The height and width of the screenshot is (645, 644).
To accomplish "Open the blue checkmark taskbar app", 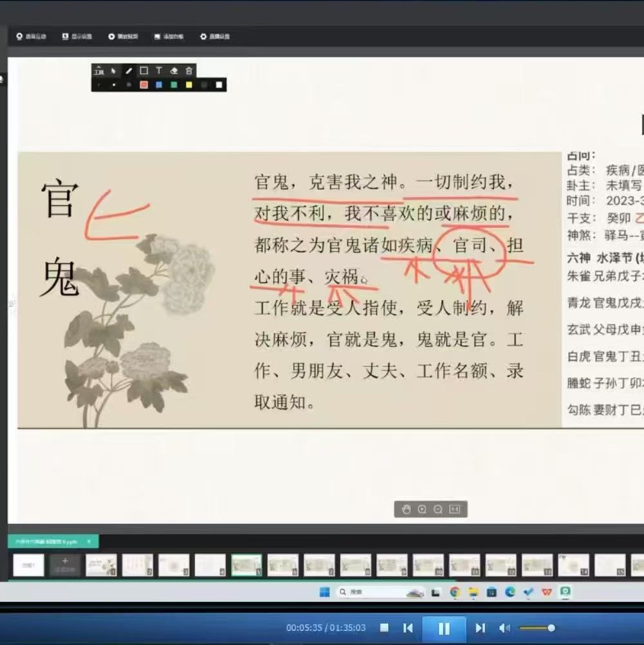I will point(528,592).
